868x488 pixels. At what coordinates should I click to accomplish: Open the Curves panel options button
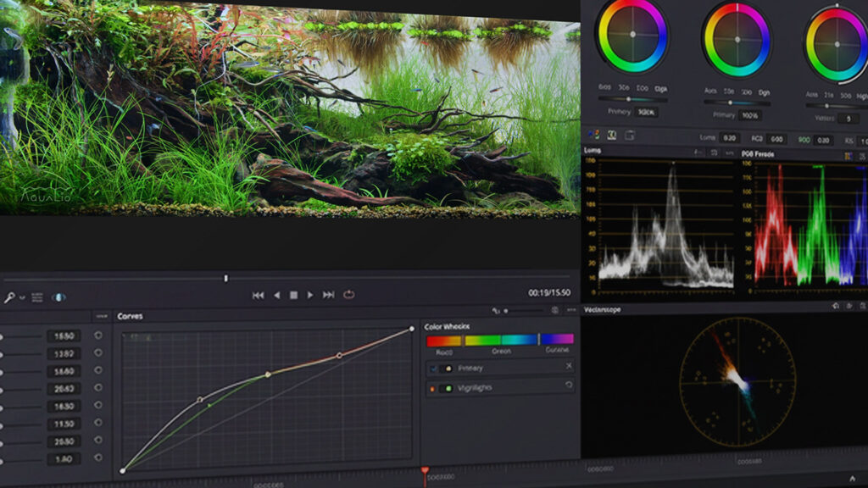101,316
